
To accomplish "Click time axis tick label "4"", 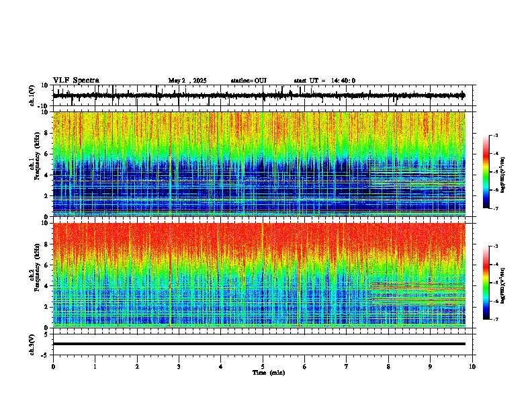I will click(221, 367).
